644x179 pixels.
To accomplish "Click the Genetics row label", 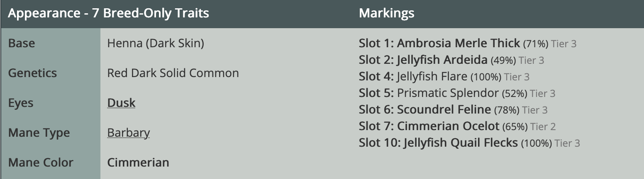I will pyautogui.click(x=32, y=73).
